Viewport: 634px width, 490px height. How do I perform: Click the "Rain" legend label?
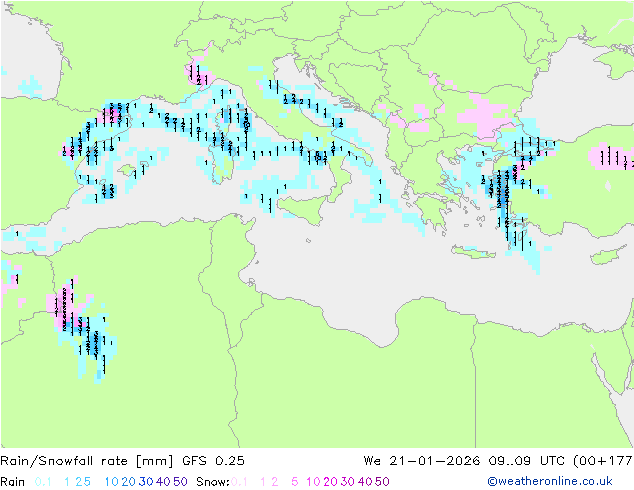coord(13,482)
